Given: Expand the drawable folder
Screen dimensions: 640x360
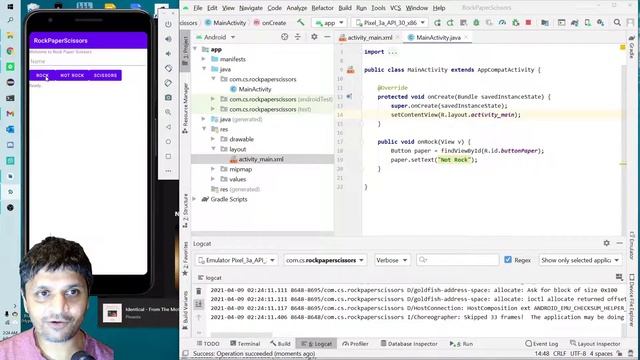Looking at the screenshot, I should click(213, 139).
